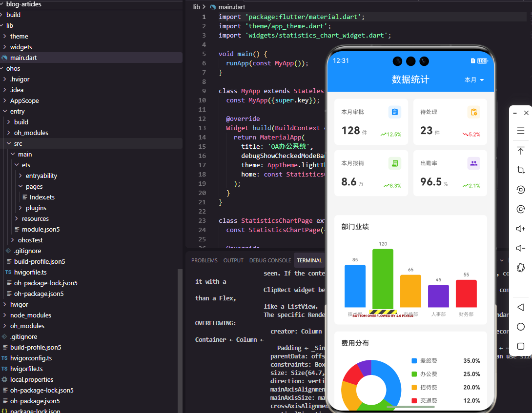Expand the ohosTest folder
Viewport: 532px width, 413px height.
click(13, 240)
